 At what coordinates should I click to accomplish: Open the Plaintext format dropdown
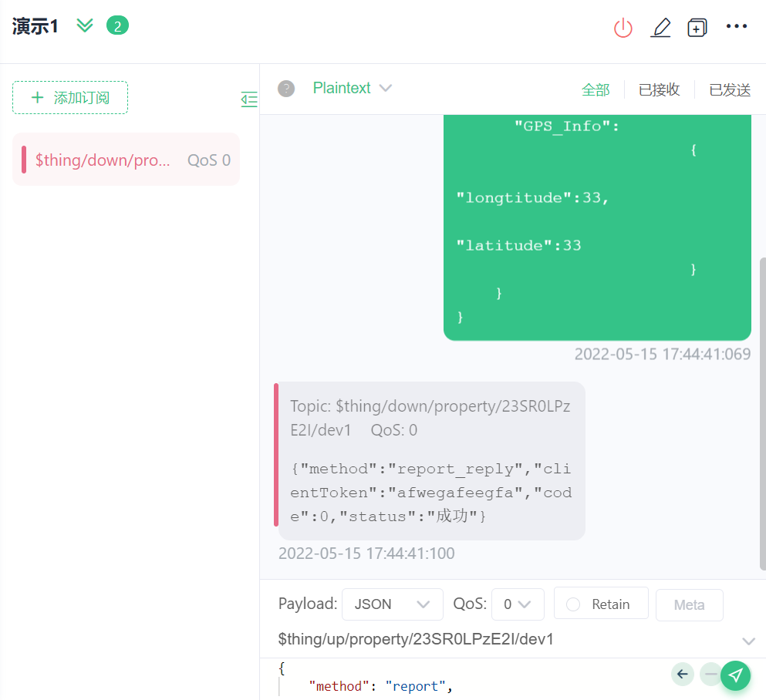353,89
